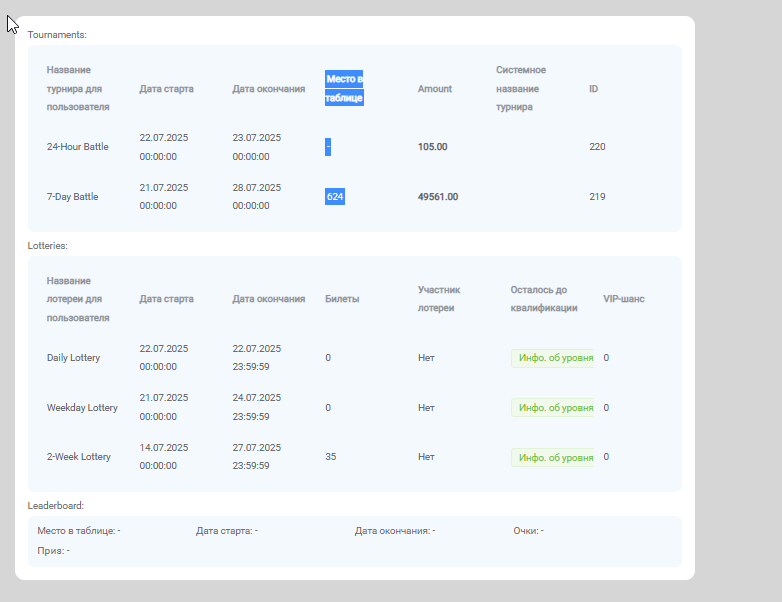The width and height of the screenshot is (782, 602).
Task: Select the 24-Hour Battle start date 22.07.2025
Action: pos(164,138)
